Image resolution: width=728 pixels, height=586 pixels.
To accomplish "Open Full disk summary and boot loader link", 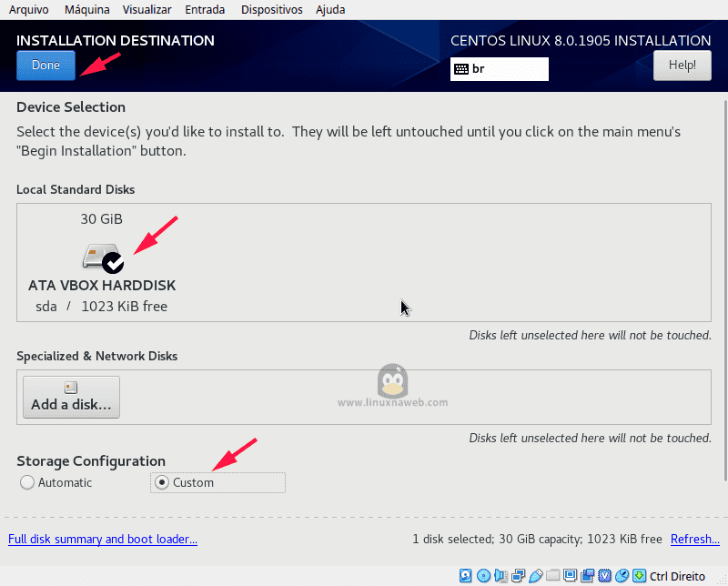I will [x=103, y=539].
